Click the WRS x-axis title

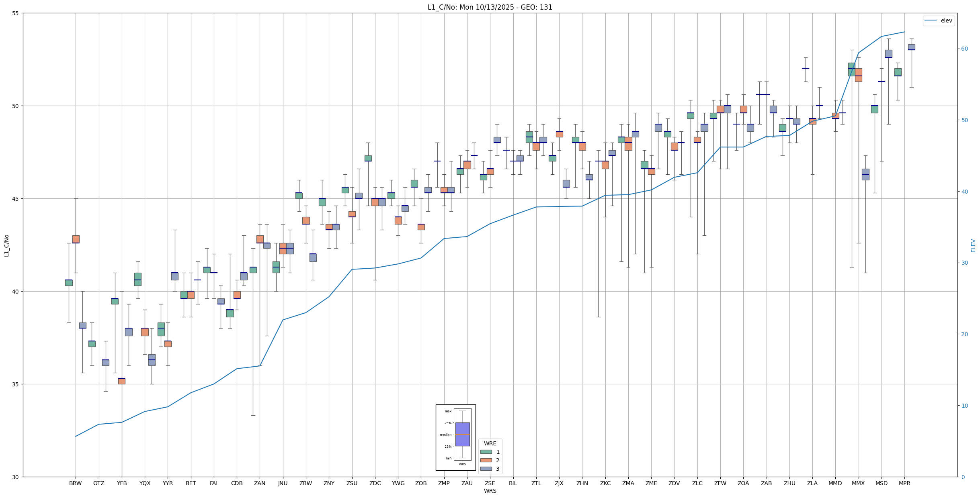click(490, 491)
